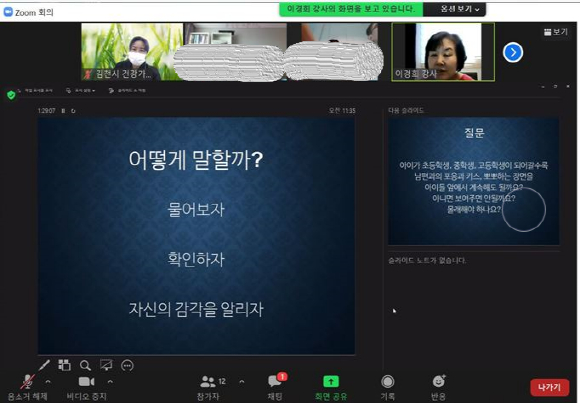
Task: Expand audio options arrow next to mute
Action: click(x=48, y=381)
